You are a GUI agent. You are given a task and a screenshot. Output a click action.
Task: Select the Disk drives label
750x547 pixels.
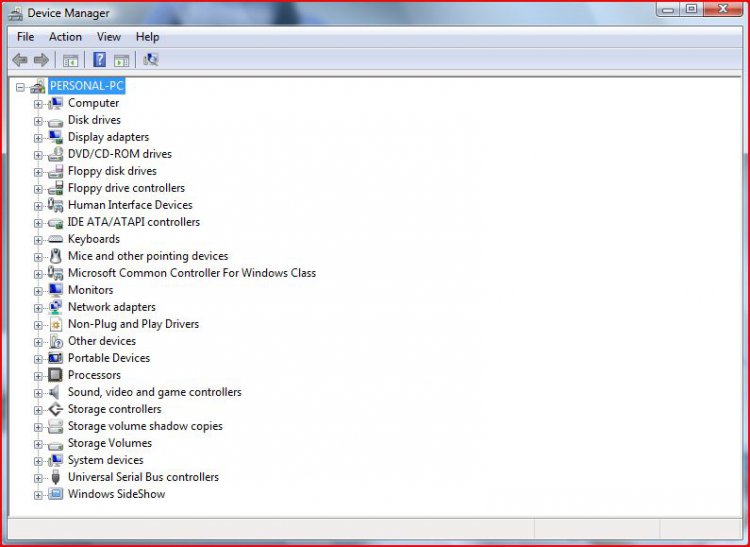click(x=94, y=120)
